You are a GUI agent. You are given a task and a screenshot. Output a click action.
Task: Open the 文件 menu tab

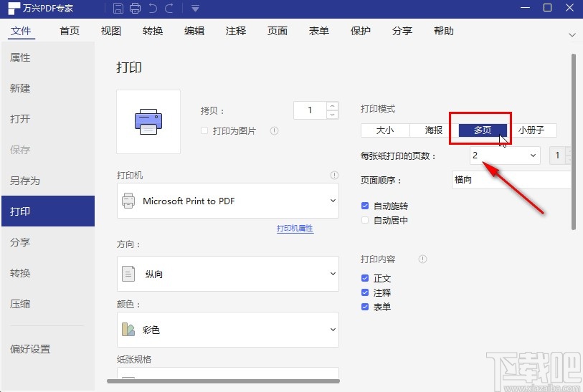(21, 31)
